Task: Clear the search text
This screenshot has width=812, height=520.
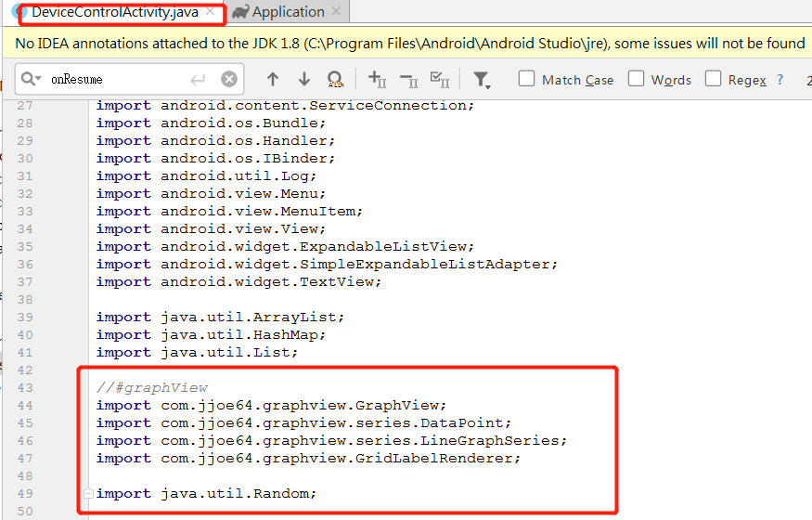Action: (x=229, y=79)
